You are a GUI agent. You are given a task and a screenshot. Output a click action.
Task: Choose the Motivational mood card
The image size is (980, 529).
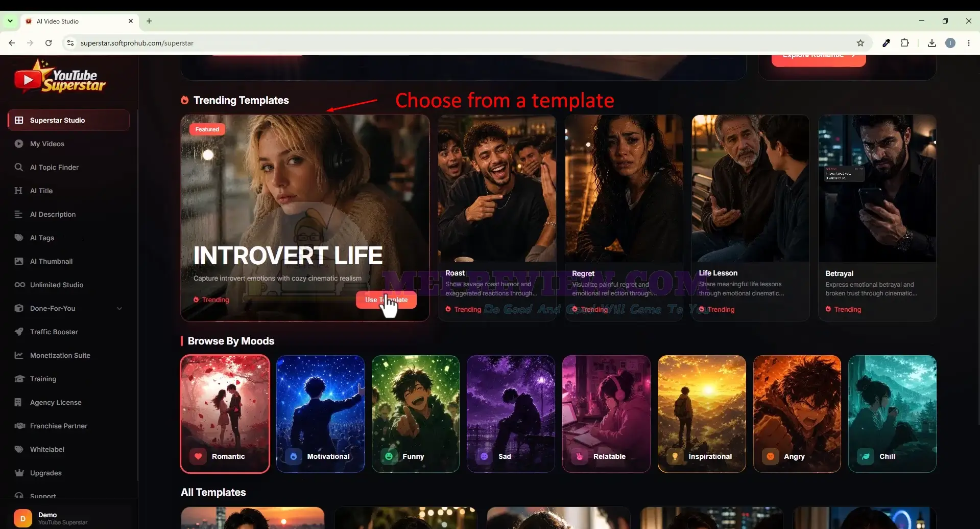pyautogui.click(x=320, y=414)
